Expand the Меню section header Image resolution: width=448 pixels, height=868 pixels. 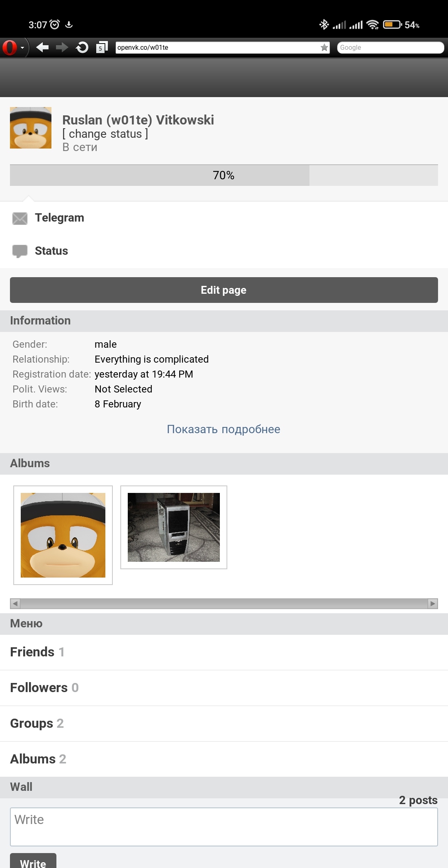(x=26, y=624)
